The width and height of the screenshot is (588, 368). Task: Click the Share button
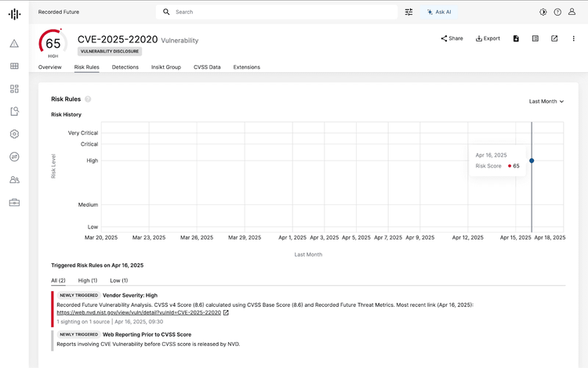pyautogui.click(x=452, y=38)
